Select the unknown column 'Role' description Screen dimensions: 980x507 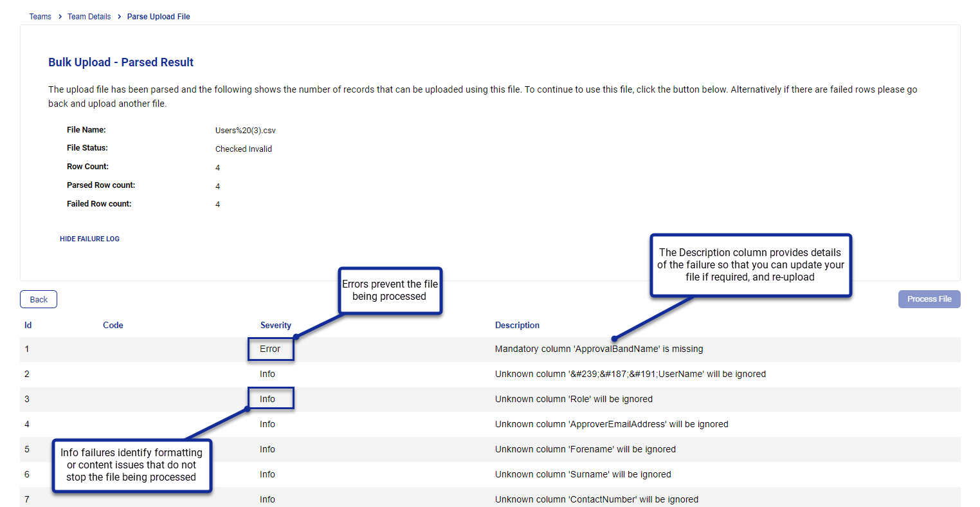[x=574, y=399]
